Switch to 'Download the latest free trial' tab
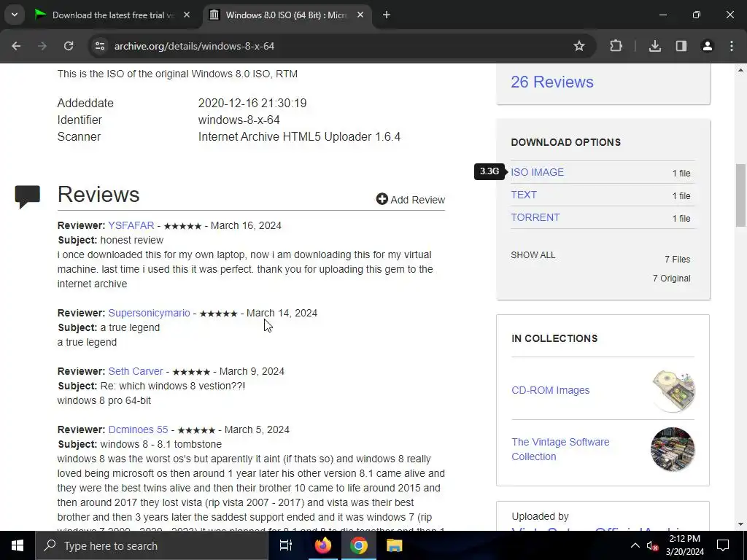The image size is (747, 560). 113,15
